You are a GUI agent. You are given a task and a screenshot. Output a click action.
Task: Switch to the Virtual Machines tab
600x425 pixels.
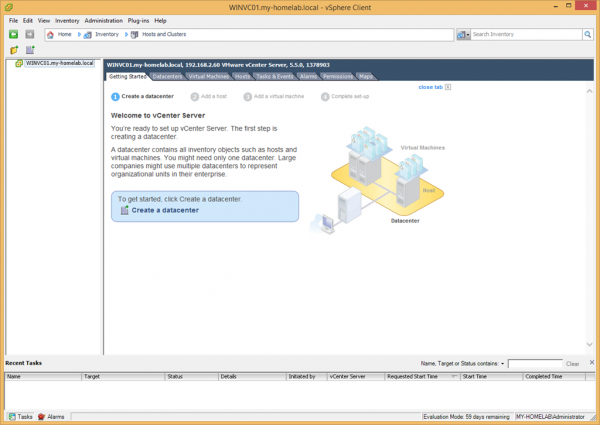click(x=209, y=77)
